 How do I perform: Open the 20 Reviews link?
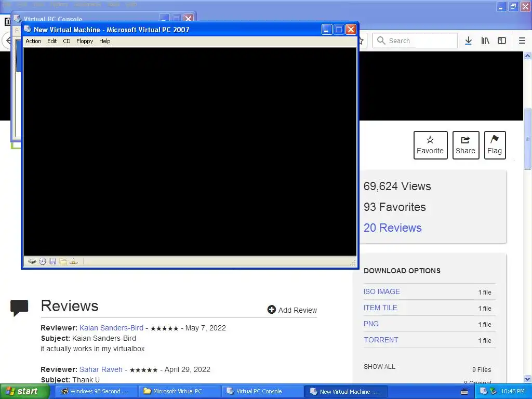pos(393,228)
